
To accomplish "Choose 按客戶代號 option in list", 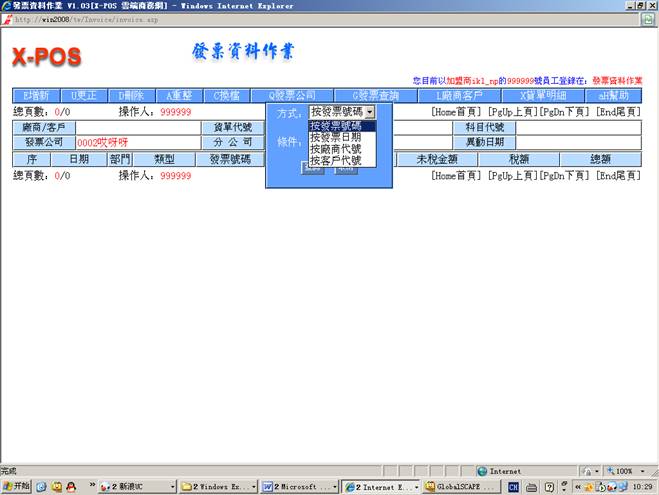I will (x=336, y=160).
